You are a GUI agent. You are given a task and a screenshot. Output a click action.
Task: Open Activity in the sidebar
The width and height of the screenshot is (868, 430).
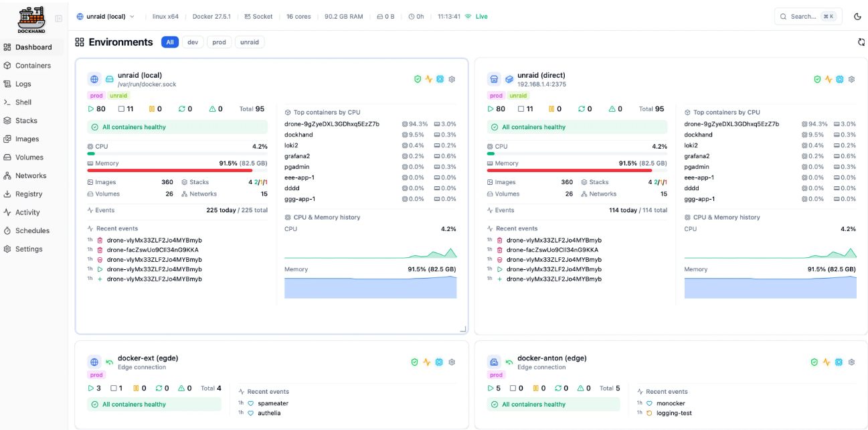coord(32,212)
